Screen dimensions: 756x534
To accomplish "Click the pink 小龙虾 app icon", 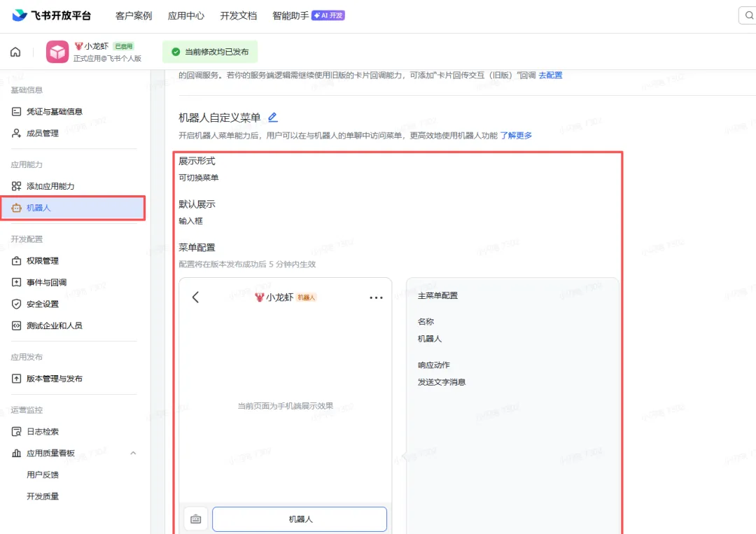I will (57, 52).
